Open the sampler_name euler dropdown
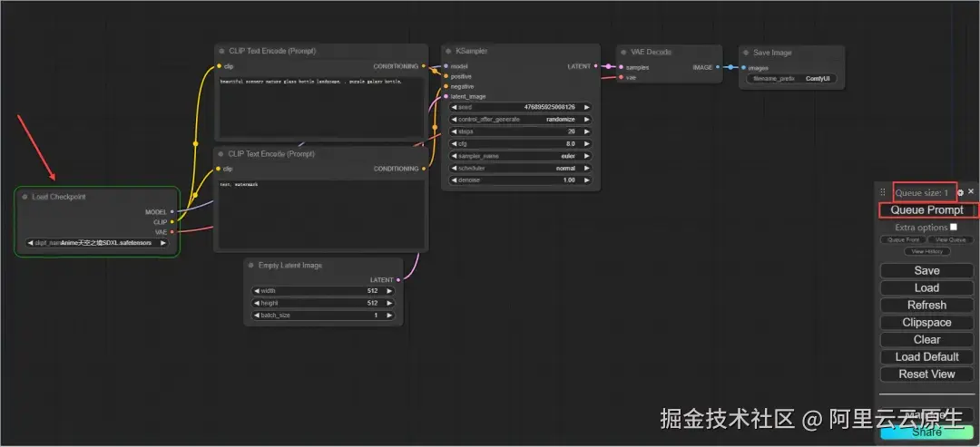This screenshot has width=980, height=447. (520, 156)
